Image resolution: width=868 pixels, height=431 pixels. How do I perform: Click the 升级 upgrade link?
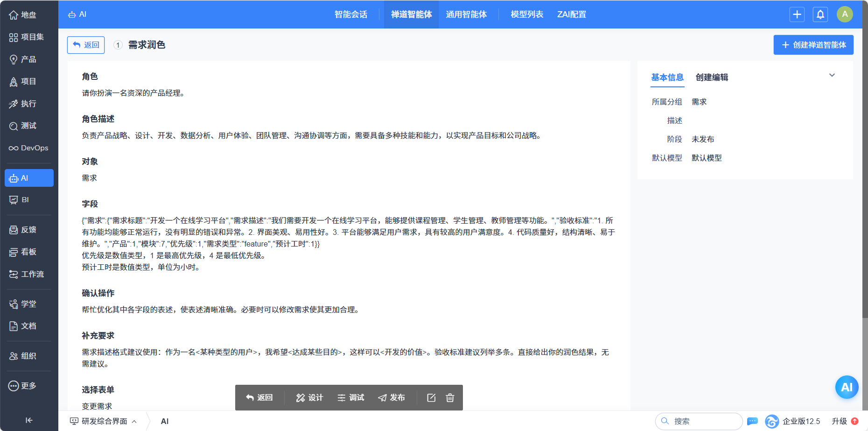839,421
